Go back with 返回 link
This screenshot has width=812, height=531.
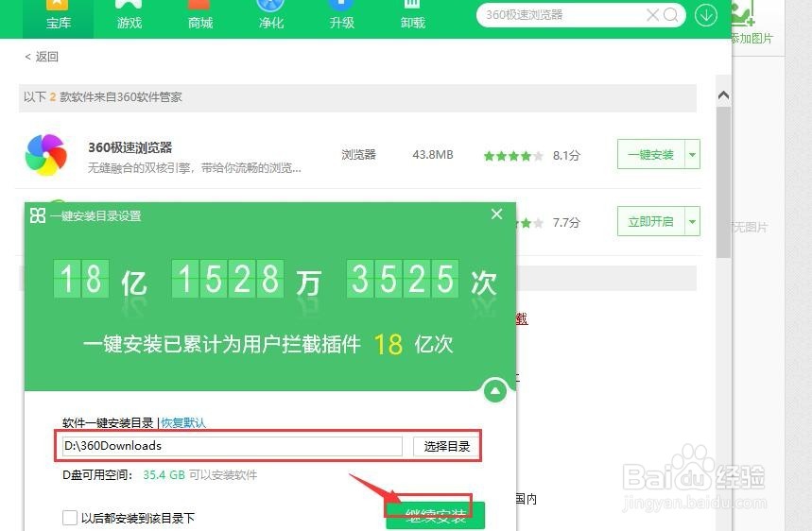[x=42, y=57]
